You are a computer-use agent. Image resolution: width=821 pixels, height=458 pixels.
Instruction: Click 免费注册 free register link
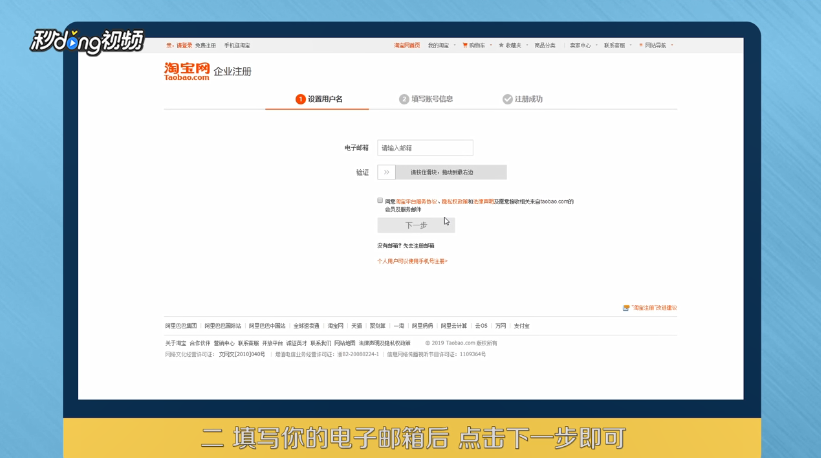click(x=205, y=46)
